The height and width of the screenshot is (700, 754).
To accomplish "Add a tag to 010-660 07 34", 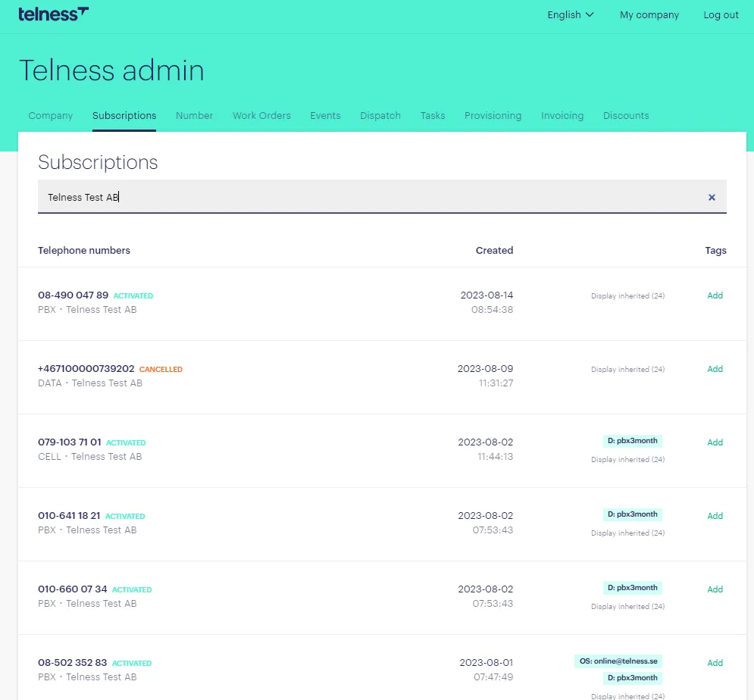I will (x=715, y=589).
